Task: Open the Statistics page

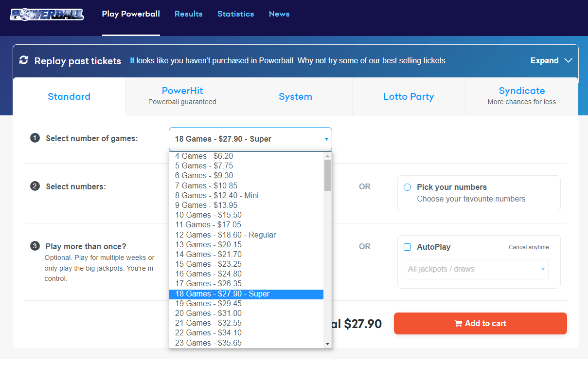Action: click(236, 14)
